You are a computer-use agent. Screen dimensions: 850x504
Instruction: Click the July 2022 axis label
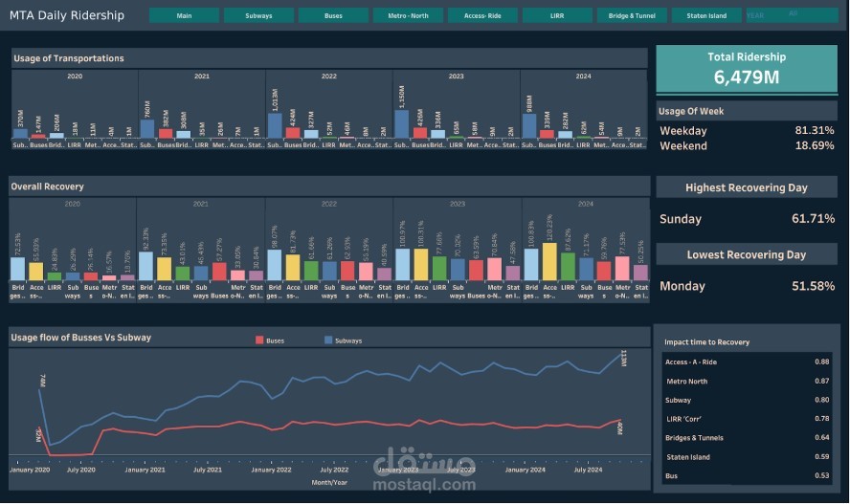334,470
